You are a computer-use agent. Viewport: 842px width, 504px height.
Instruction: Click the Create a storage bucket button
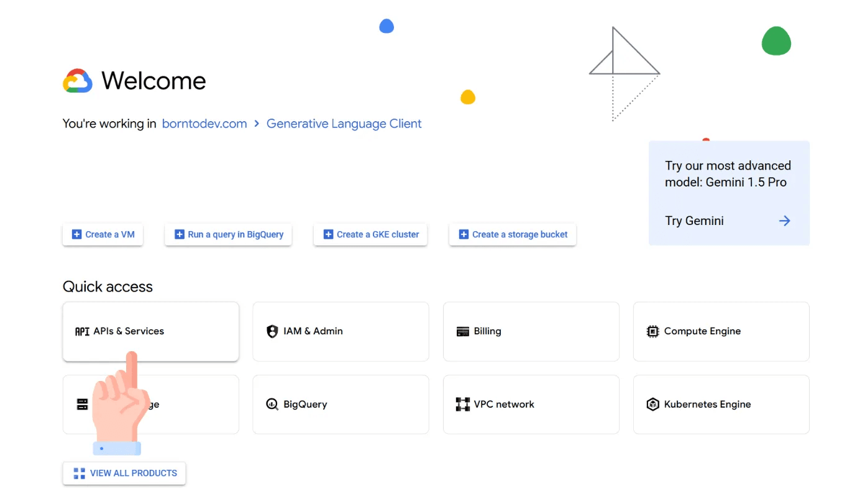[512, 234]
